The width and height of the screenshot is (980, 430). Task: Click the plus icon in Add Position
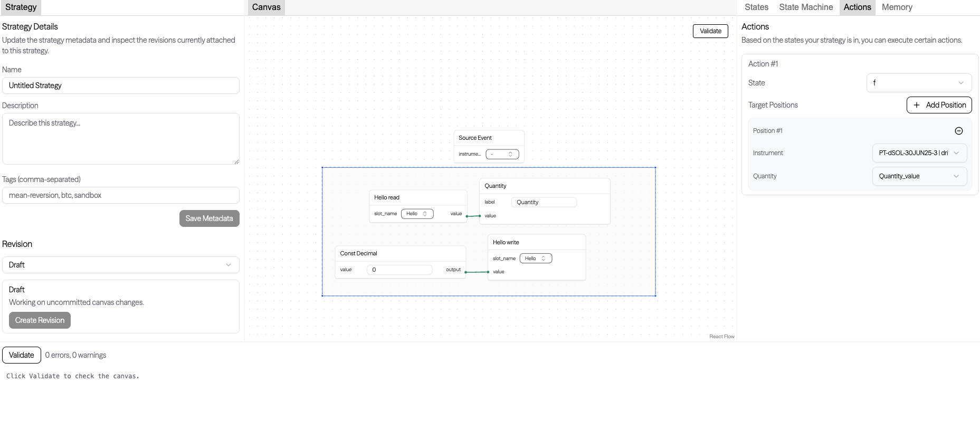[x=917, y=105]
